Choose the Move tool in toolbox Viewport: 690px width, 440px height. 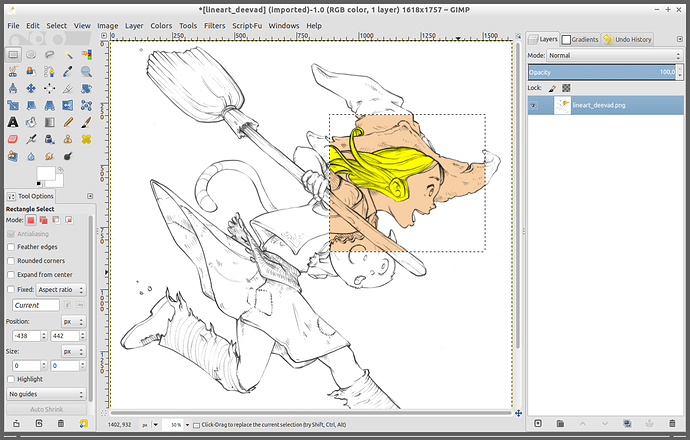pos(33,88)
